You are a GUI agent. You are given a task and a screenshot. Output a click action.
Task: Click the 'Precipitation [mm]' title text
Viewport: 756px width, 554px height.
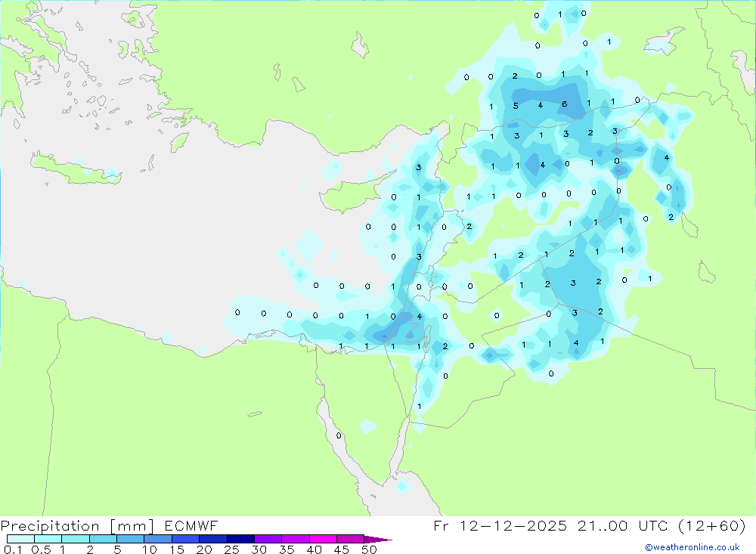point(77,526)
